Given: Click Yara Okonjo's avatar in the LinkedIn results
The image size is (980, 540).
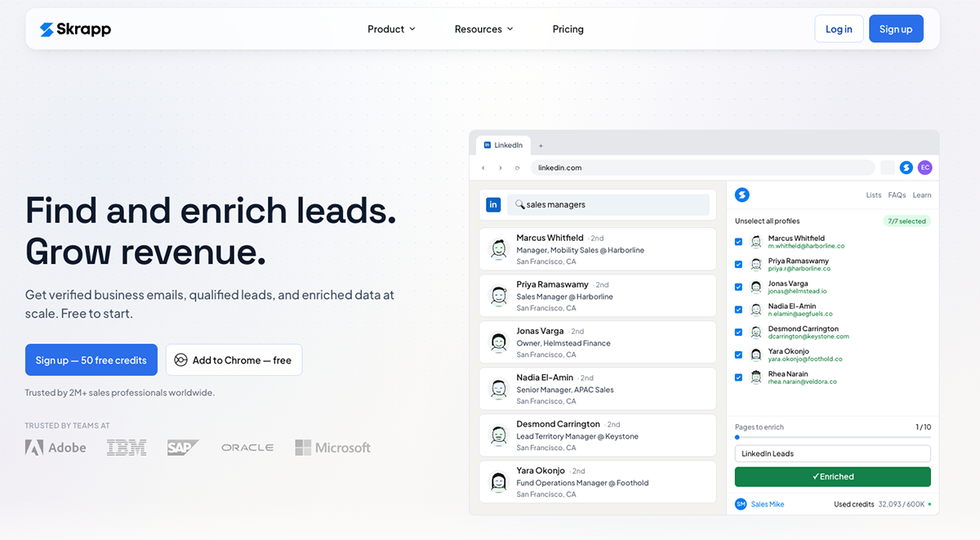Looking at the screenshot, I should point(498,482).
